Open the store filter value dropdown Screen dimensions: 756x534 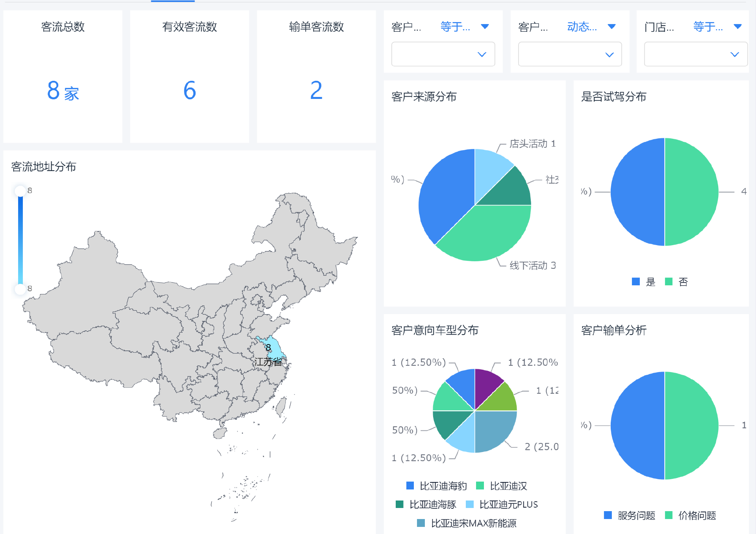696,54
